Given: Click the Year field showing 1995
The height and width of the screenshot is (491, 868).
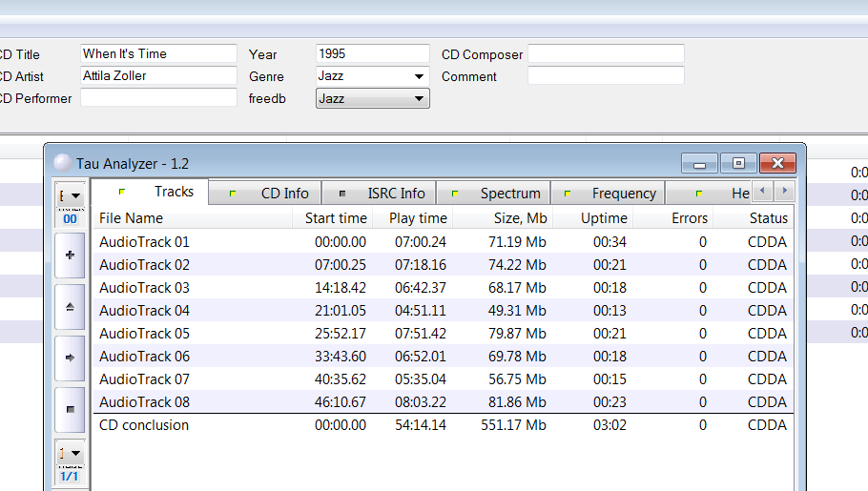Looking at the screenshot, I should pyautogui.click(x=373, y=53).
